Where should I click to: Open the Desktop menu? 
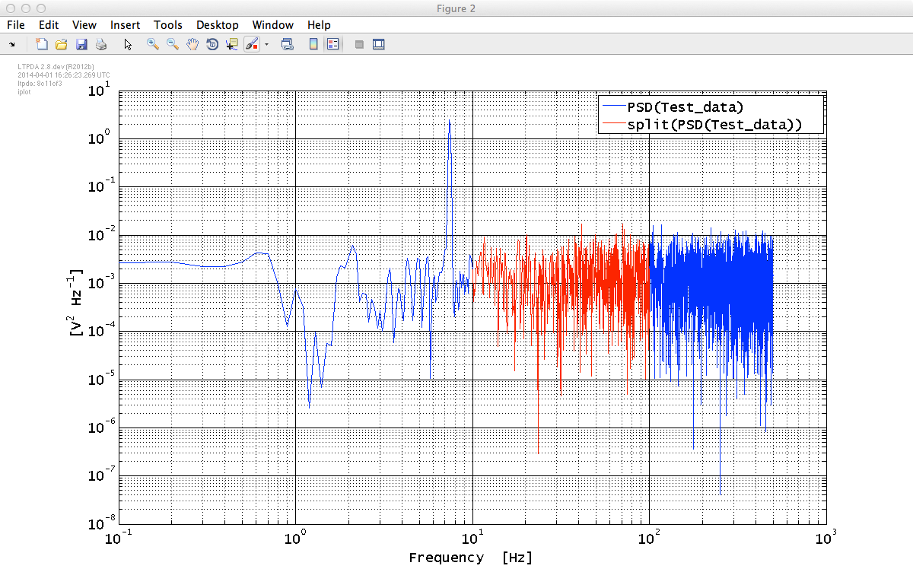tap(218, 25)
